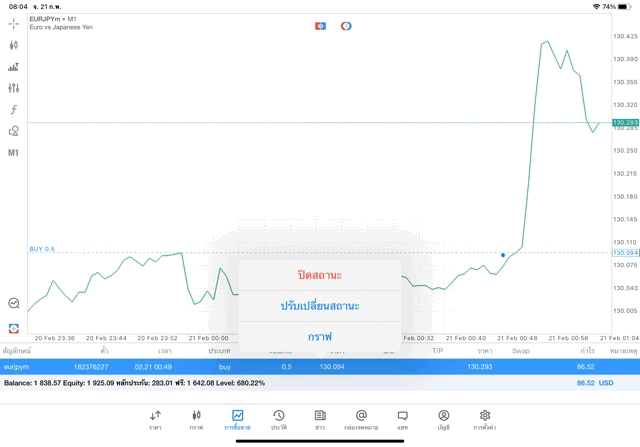Screen dimensions: 640x447
Task: Open the กล่องจดหมาย mailbox tab
Action: tap(361, 419)
